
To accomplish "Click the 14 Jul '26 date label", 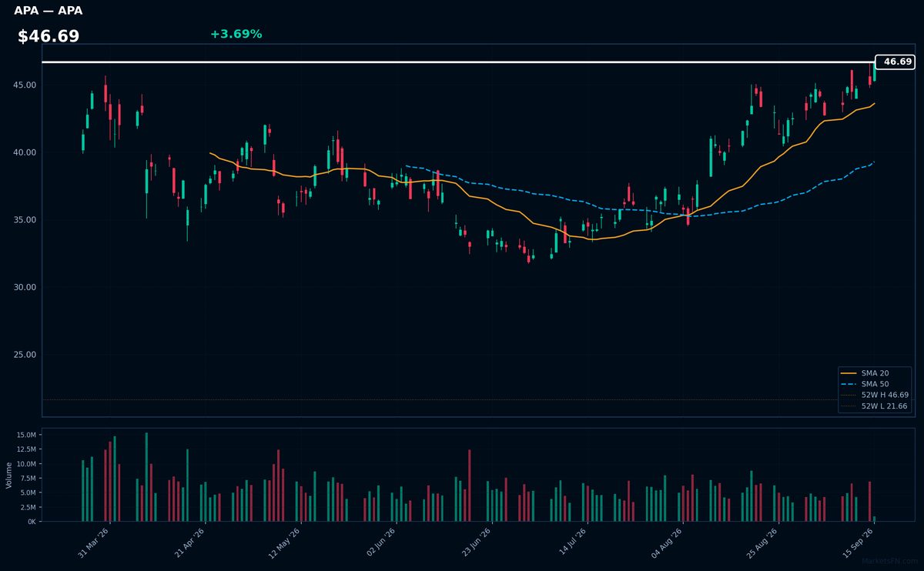I will pos(571,543).
